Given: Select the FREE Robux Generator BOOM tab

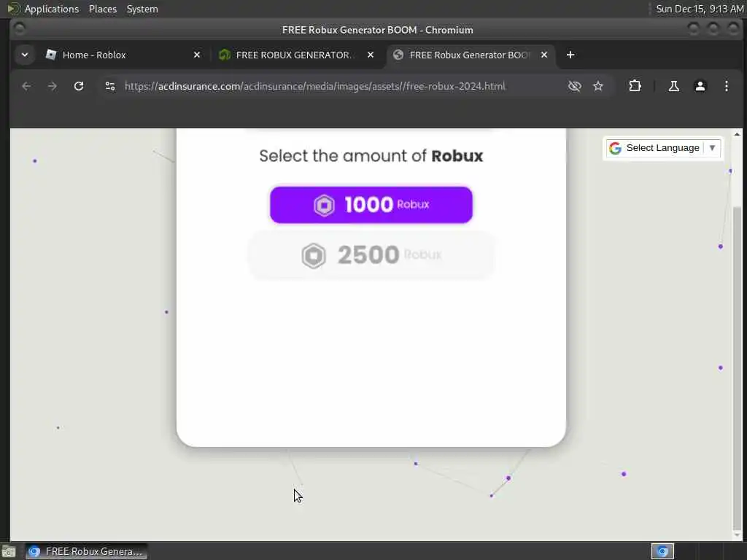Looking at the screenshot, I should (470, 55).
